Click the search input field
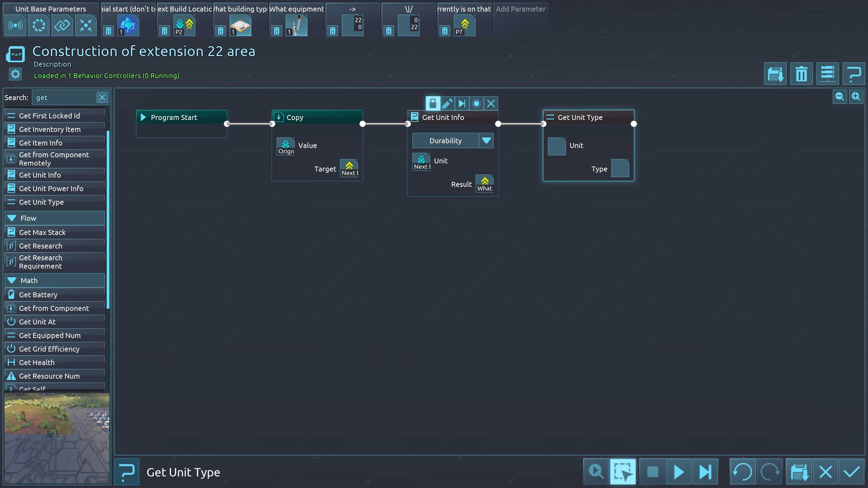This screenshot has width=868, height=488. pyautogui.click(x=64, y=98)
